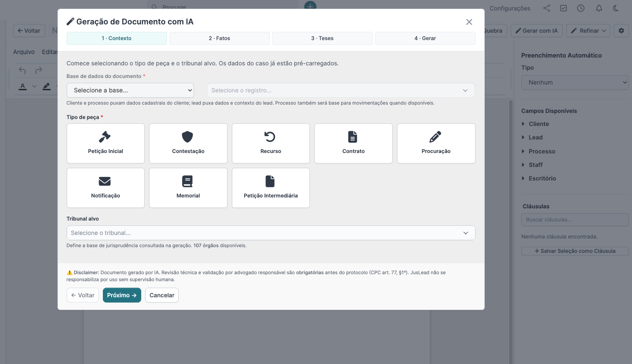Select the Petição Inicial gavel card
This screenshot has width=632, height=364.
tap(105, 143)
